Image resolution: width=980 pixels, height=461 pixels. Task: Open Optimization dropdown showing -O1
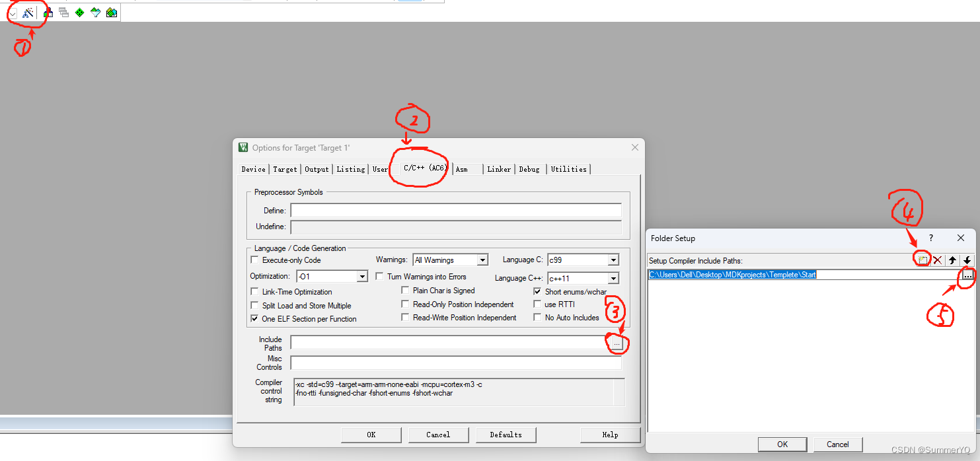coord(332,277)
